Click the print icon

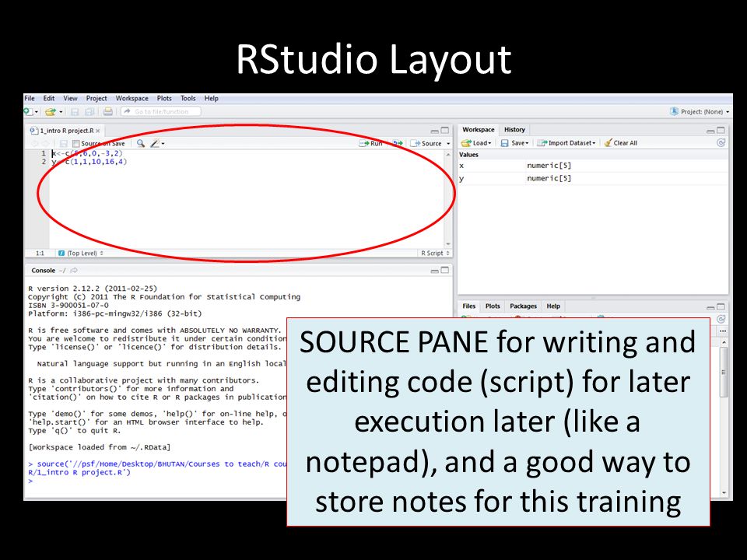pos(108,111)
